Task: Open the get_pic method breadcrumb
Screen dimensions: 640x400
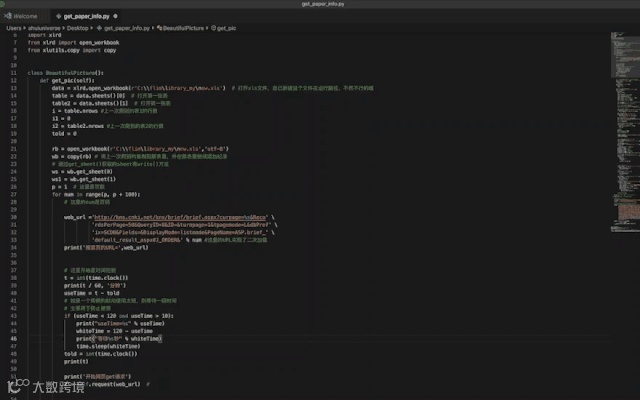Action: tap(227, 28)
